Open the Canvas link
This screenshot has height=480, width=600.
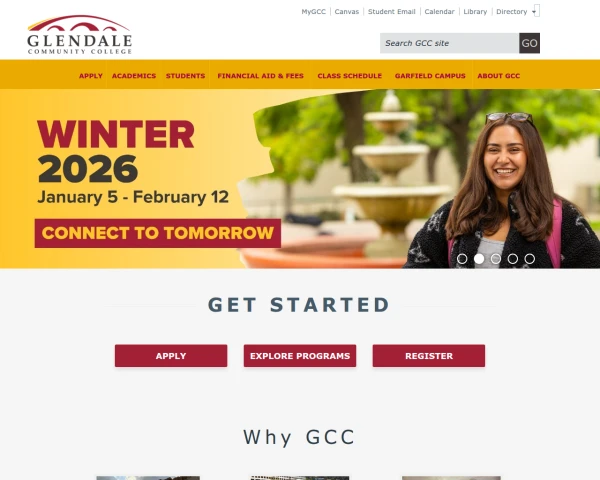pos(347,12)
